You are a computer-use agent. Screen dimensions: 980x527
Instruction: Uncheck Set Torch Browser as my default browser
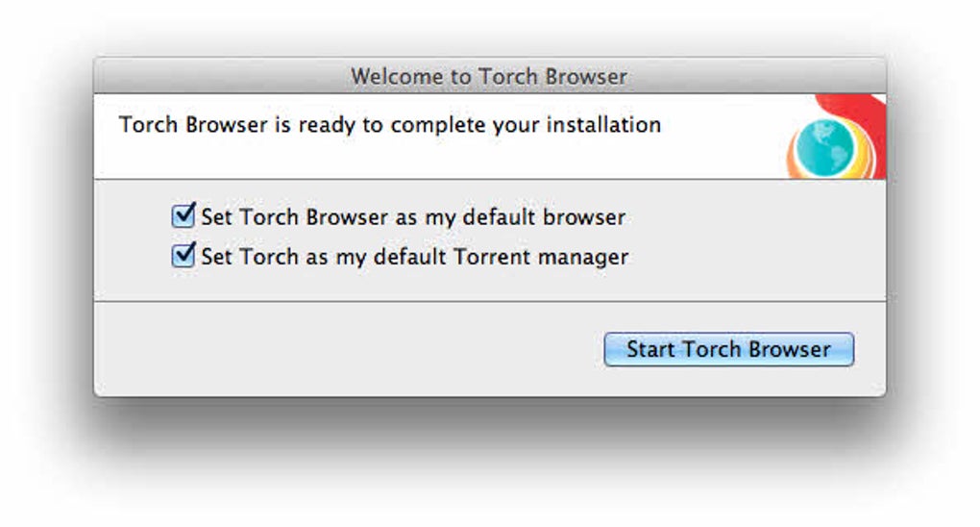coord(183,216)
